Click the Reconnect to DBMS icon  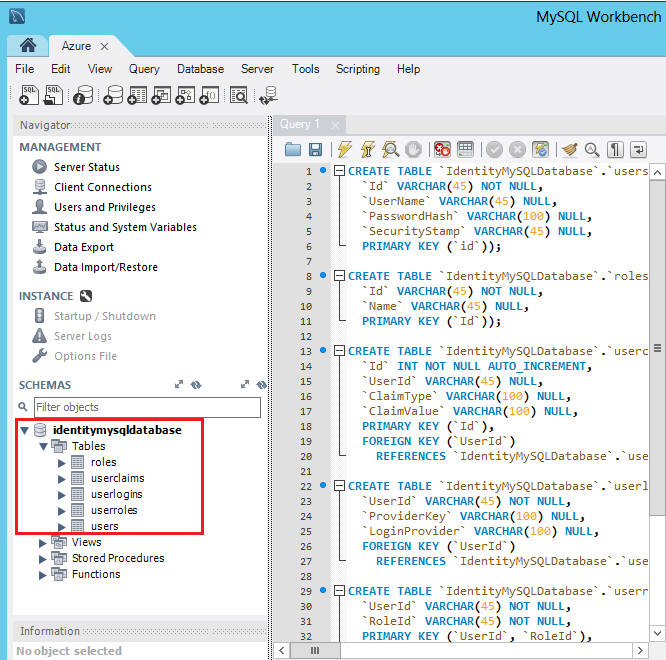(x=268, y=95)
